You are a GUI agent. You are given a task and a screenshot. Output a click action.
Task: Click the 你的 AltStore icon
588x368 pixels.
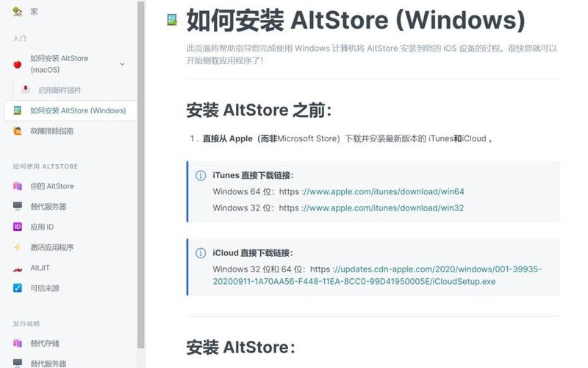[17, 186]
